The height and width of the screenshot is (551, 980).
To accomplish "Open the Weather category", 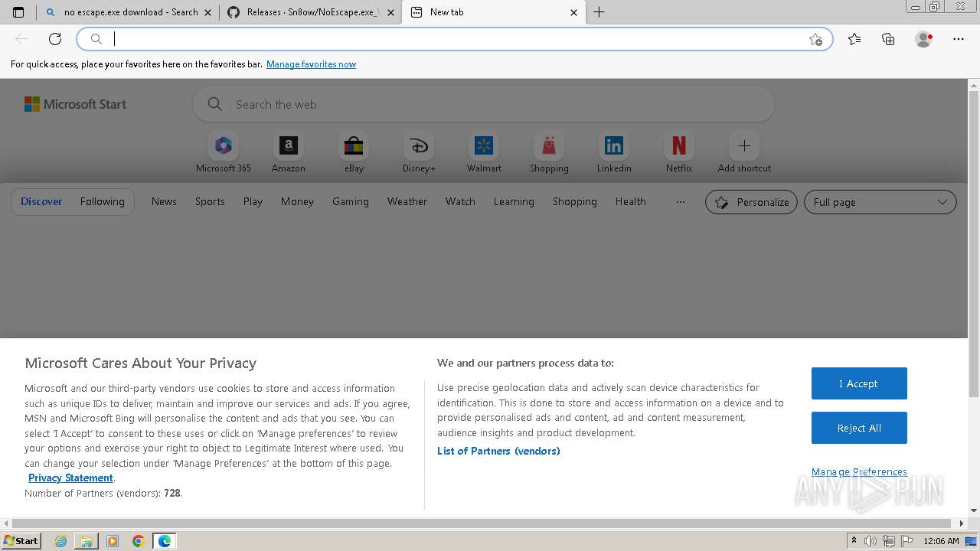I will [x=407, y=201].
